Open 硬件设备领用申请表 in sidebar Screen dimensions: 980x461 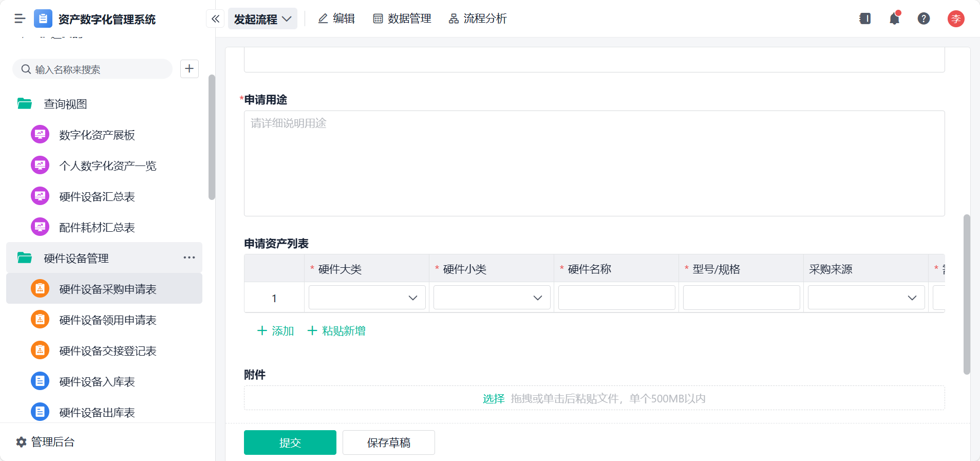(107, 320)
